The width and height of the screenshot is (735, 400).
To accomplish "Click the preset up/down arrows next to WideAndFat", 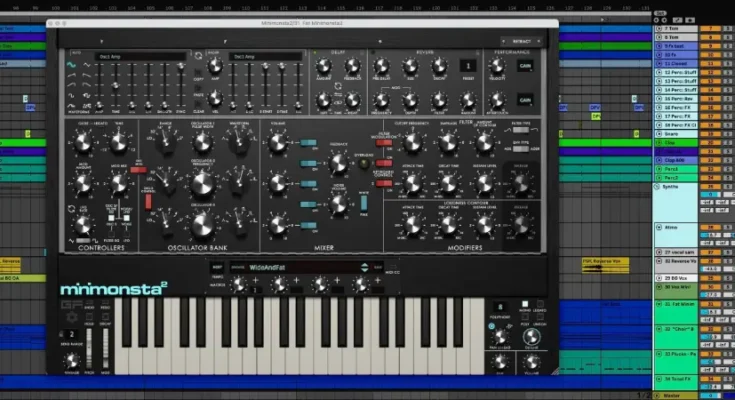I will coord(364,267).
